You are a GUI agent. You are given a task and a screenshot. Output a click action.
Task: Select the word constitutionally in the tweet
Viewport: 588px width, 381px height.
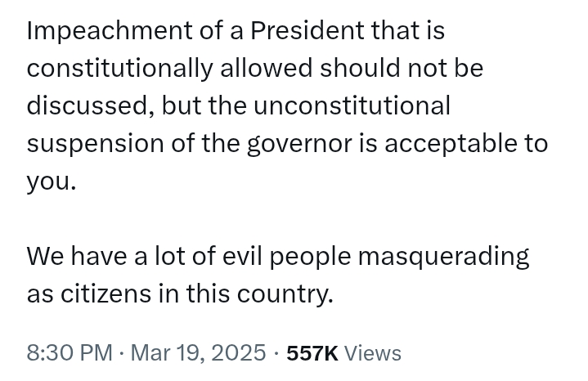coord(119,69)
